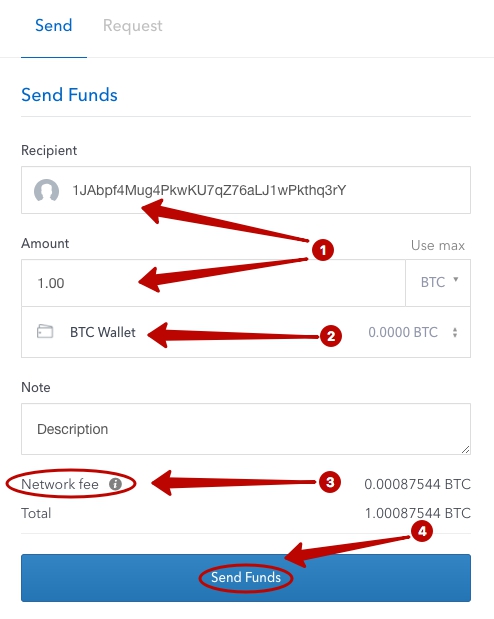494x619 pixels.
Task: Click the Send Funds button
Action: 246,578
